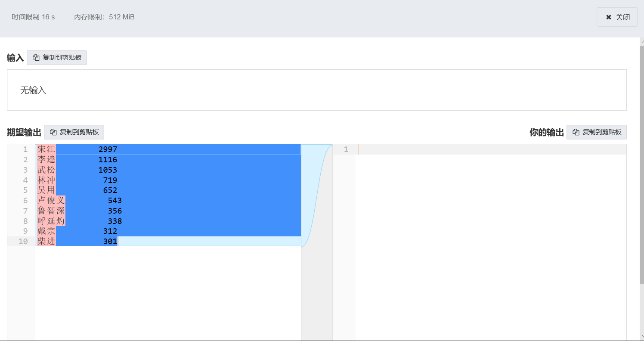Click the 卢俊义 543 line
Screen dimensions: 644x341
(x=168, y=201)
